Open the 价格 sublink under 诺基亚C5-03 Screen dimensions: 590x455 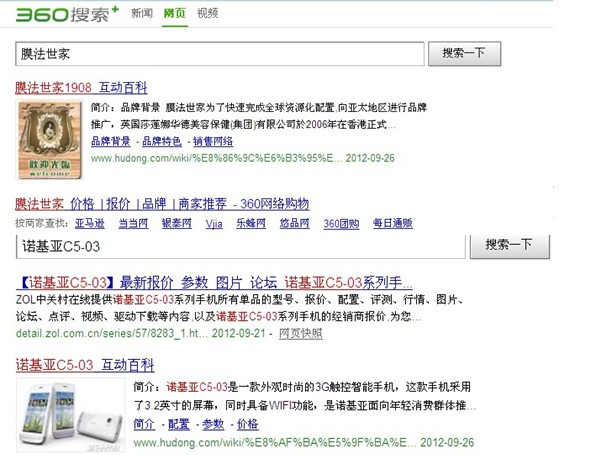click(x=248, y=424)
